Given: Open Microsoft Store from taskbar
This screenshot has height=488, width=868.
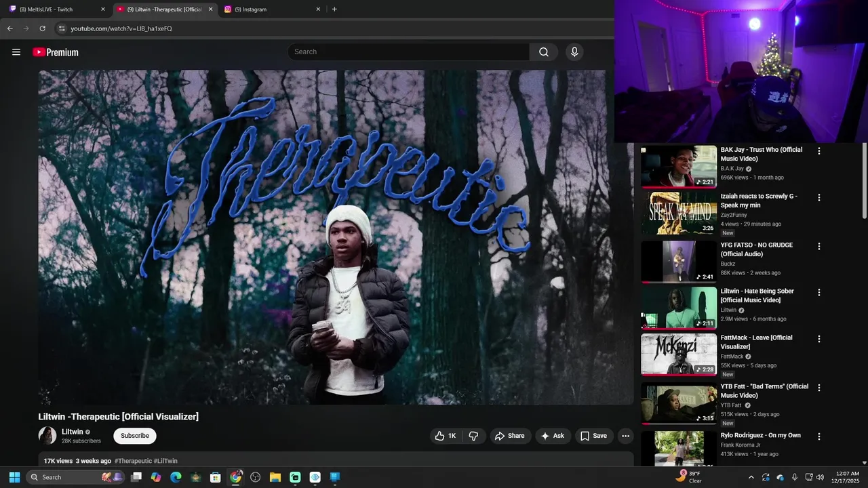Looking at the screenshot, I should coord(215,477).
